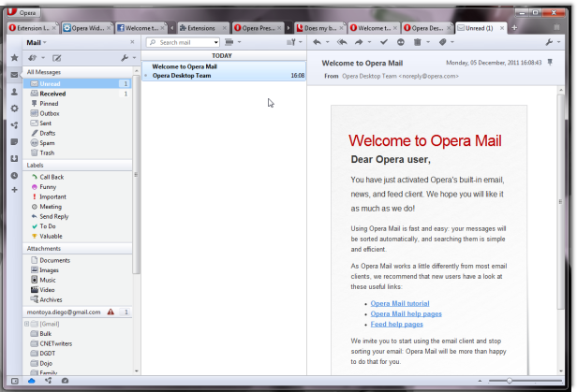Viewport: 577px width, 392px height.
Task: Select the To Do label
Action: (77, 226)
